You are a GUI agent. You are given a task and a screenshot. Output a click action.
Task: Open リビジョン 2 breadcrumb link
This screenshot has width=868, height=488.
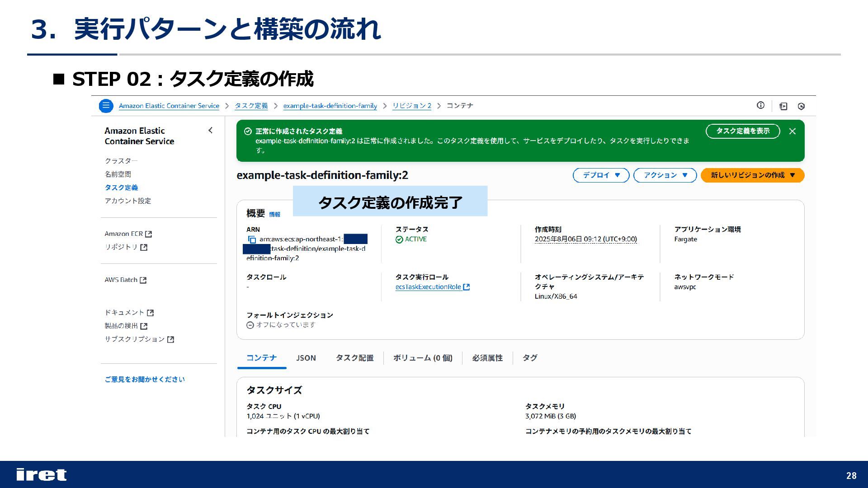click(412, 106)
